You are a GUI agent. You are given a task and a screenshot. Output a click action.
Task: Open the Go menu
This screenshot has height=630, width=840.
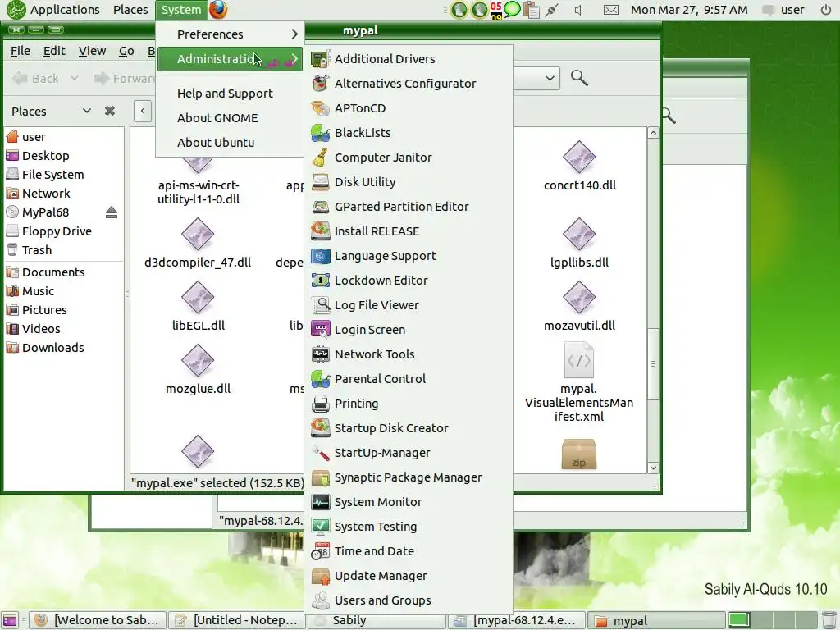point(126,51)
